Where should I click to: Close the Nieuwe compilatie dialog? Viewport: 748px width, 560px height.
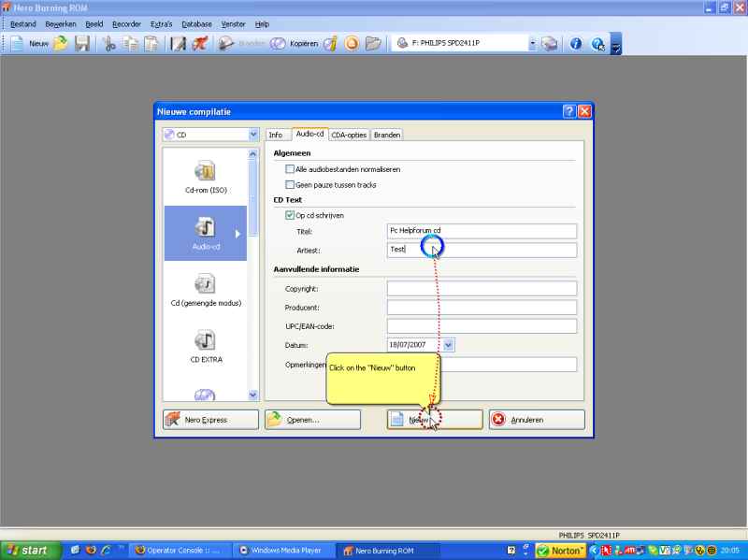coord(584,111)
